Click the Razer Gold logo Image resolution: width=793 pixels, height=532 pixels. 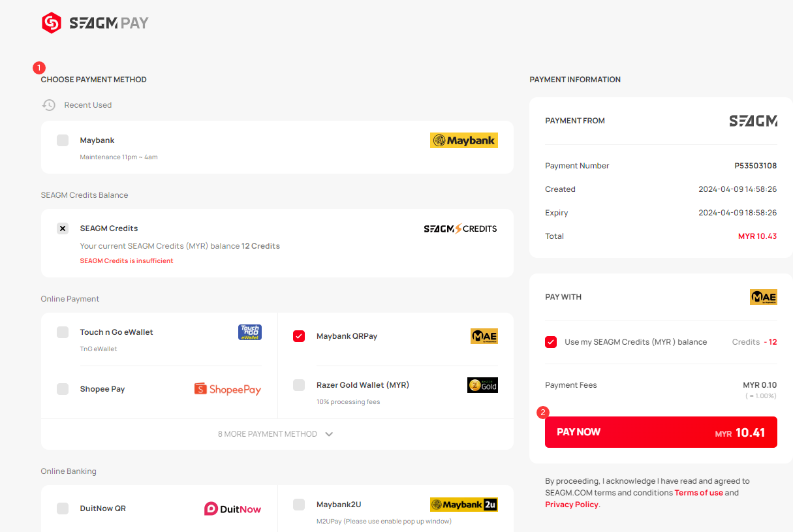(x=482, y=385)
